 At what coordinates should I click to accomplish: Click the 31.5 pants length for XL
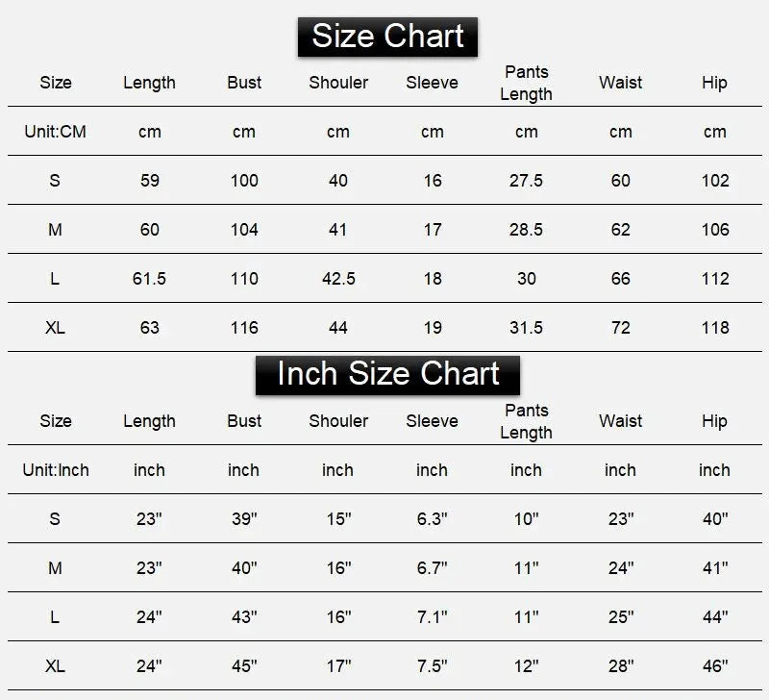click(526, 328)
